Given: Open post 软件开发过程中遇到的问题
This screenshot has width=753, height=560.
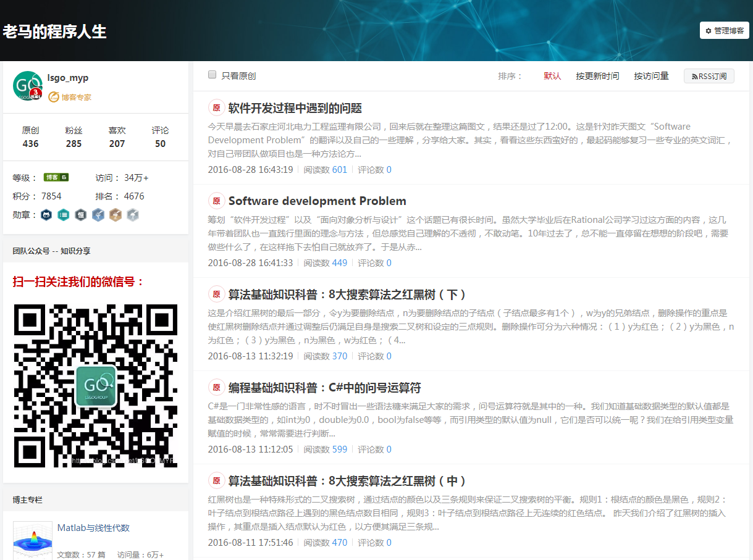Looking at the screenshot, I should point(295,108).
